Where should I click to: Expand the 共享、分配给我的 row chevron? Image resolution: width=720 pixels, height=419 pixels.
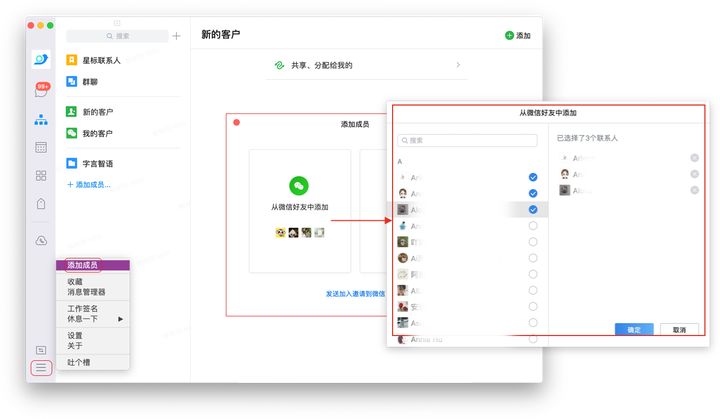[458, 65]
